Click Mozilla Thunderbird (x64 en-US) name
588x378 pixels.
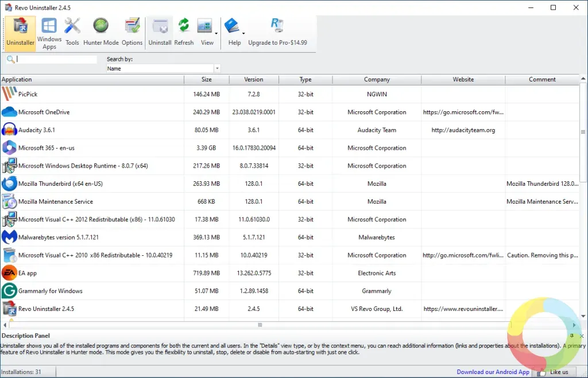coord(60,184)
